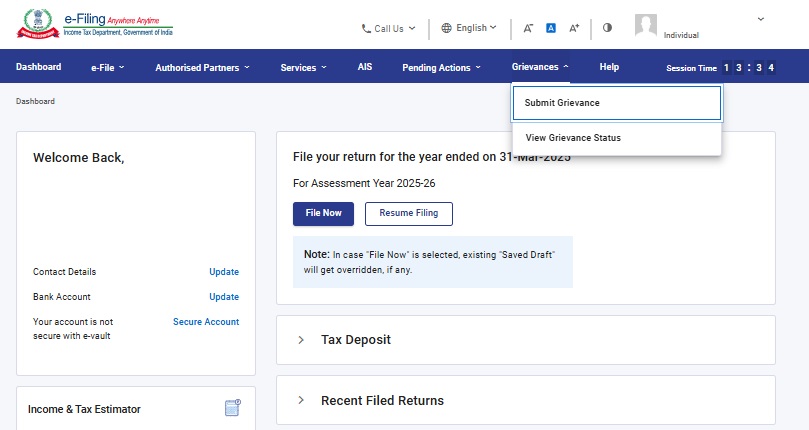809x430 pixels.
Task: Open the Help menu item
Action: pos(609,67)
